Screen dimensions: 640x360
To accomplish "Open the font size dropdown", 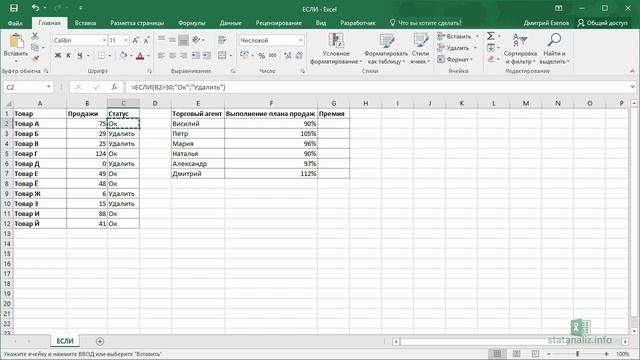I will pos(126,40).
